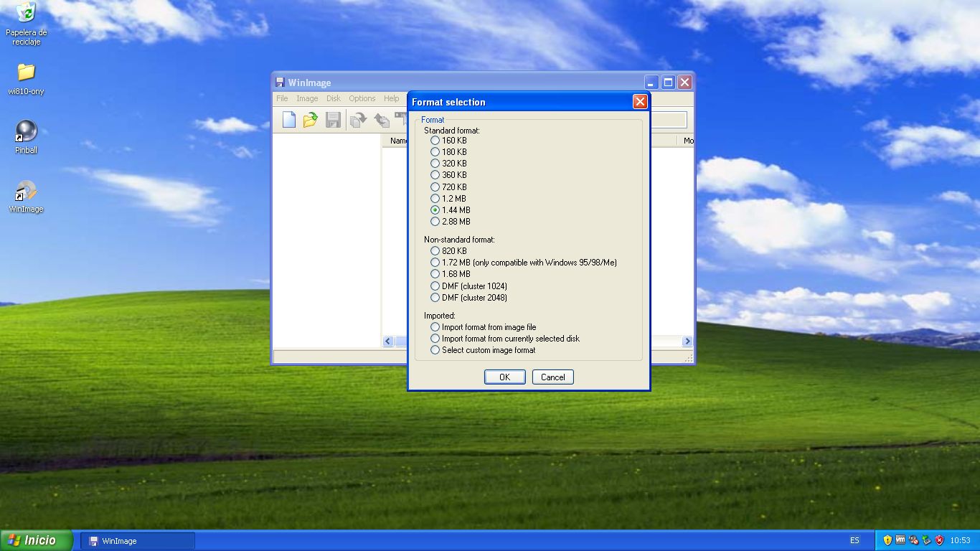Save the image using the disk toolbar icon
The width and height of the screenshot is (980, 551).
click(x=332, y=119)
